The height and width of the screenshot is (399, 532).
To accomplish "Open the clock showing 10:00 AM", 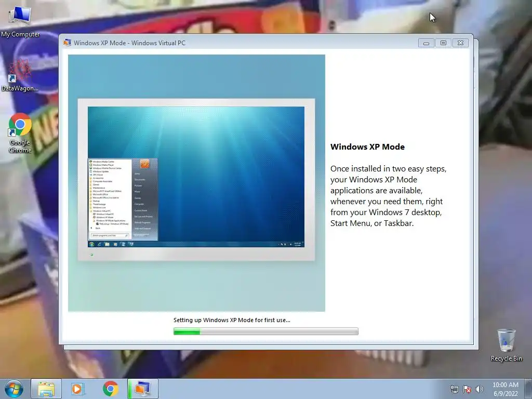I will coord(505,389).
